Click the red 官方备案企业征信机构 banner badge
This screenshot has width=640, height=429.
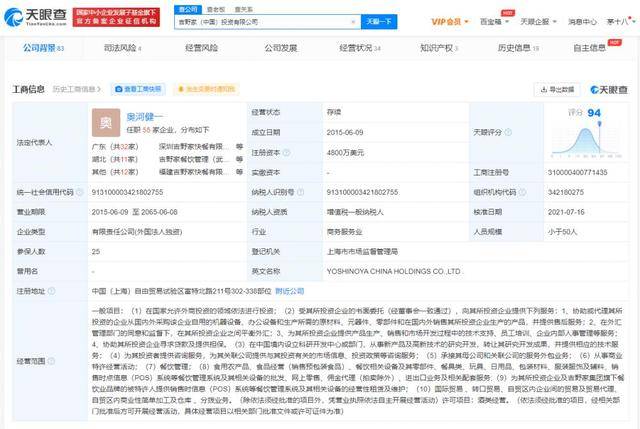(x=116, y=17)
